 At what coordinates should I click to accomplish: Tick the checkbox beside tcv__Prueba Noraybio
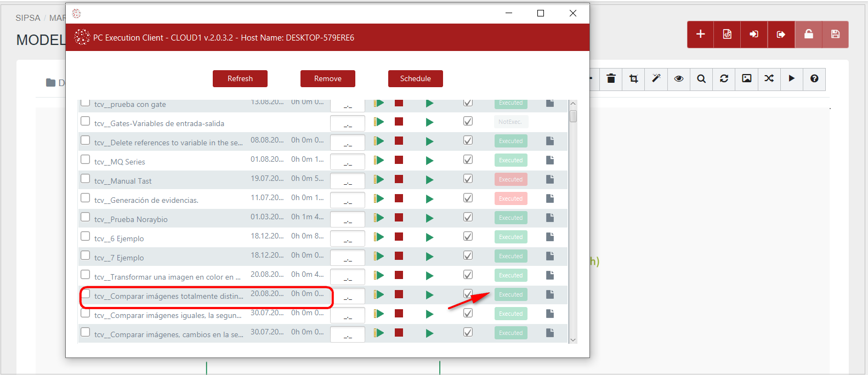[x=86, y=217]
